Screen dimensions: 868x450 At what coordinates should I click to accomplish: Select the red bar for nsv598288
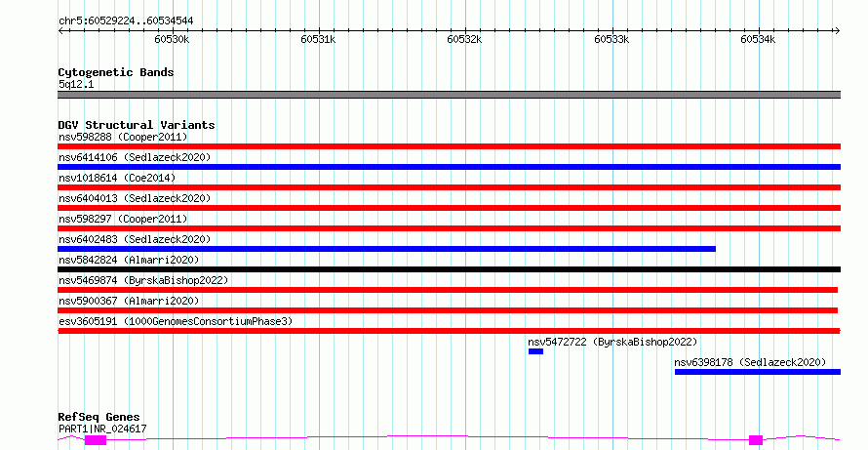coord(449,146)
